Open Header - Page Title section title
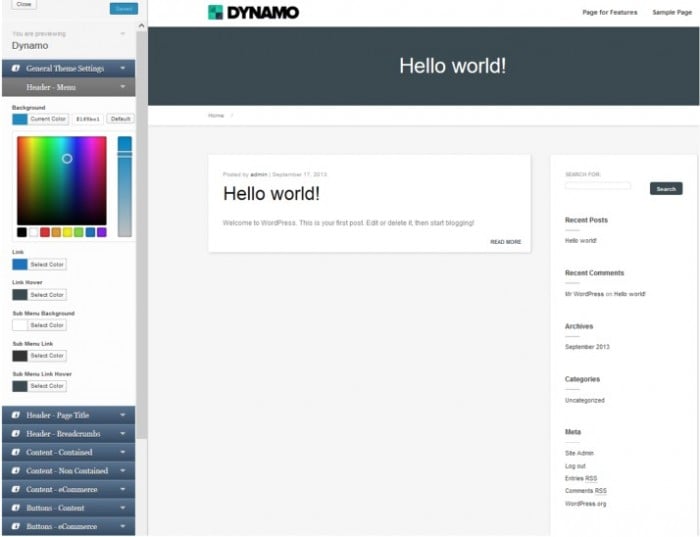This screenshot has height=537, width=700. pyautogui.click(x=58, y=415)
